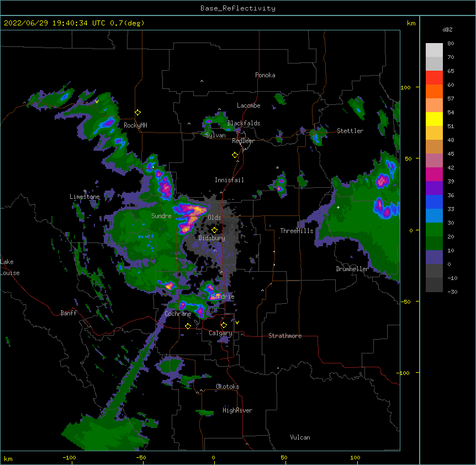The width and height of the screenshot is (476, 465).
Task: Click the Base_Reflectivity title text
Action: tap(238, 8)
